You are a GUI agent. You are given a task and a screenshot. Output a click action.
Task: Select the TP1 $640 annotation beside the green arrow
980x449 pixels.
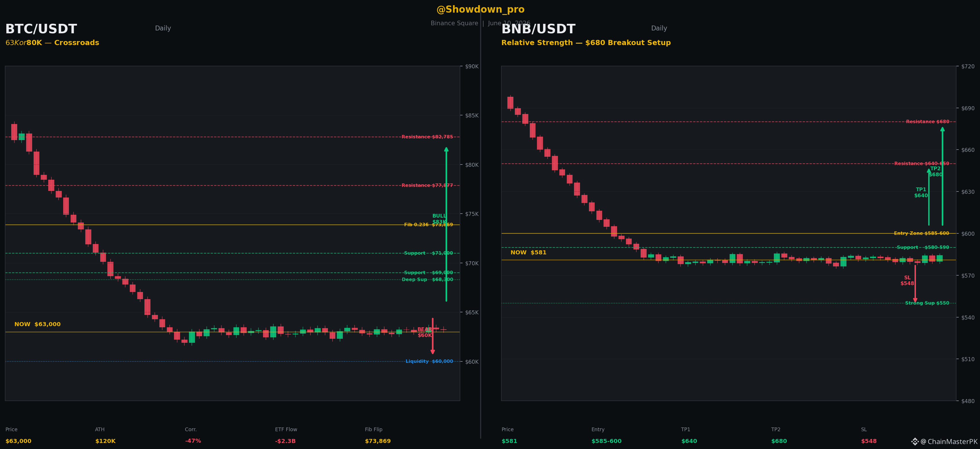pyautogui.click(x=921, y=193)
